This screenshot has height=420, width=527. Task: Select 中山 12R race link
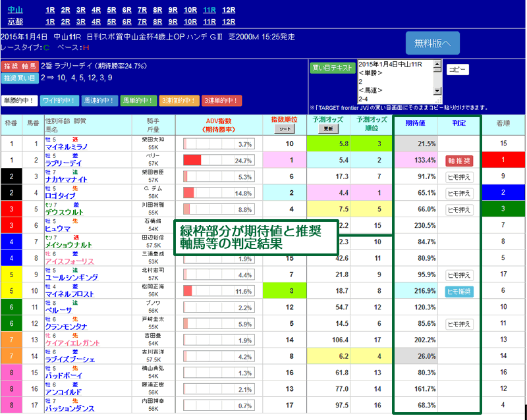click(229, 10)
